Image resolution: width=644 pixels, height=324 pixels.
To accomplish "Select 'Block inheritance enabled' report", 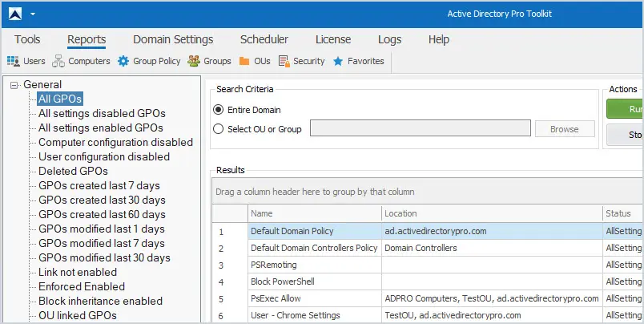I will (101, 301).
